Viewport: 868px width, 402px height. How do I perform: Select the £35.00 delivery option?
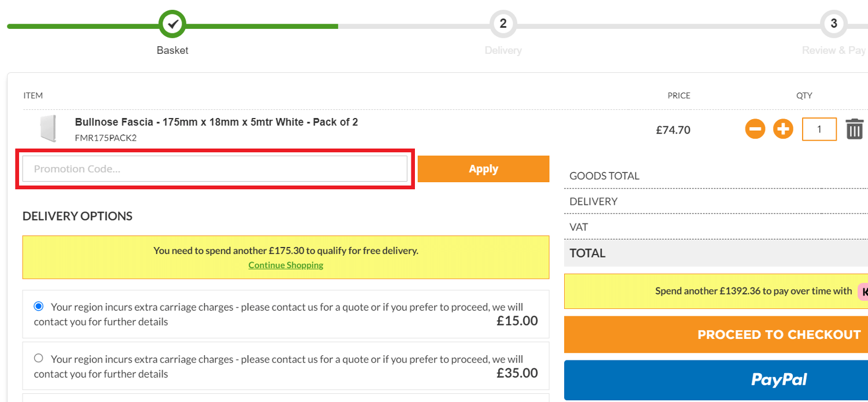[x=39, y=358]
